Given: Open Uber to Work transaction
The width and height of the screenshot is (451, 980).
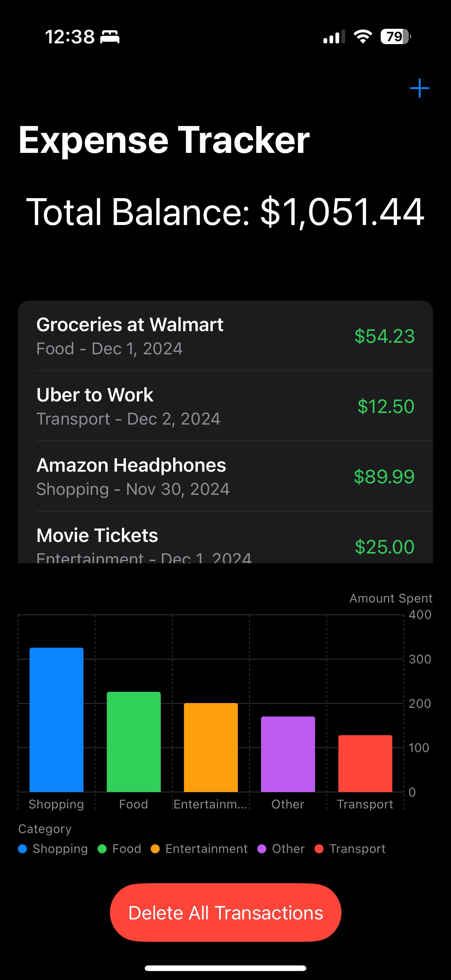Looking at the screenshot, I should (x=225, y=406).
